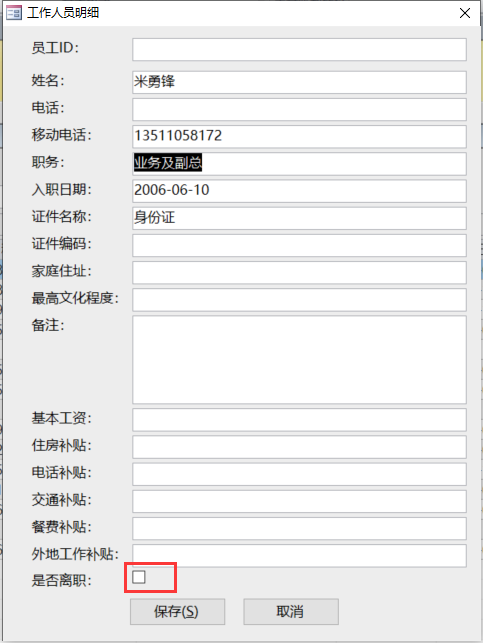Viewport: 483px width, 643px height.
Task: Select the empty 电话 text box
Action: point(299,109)
